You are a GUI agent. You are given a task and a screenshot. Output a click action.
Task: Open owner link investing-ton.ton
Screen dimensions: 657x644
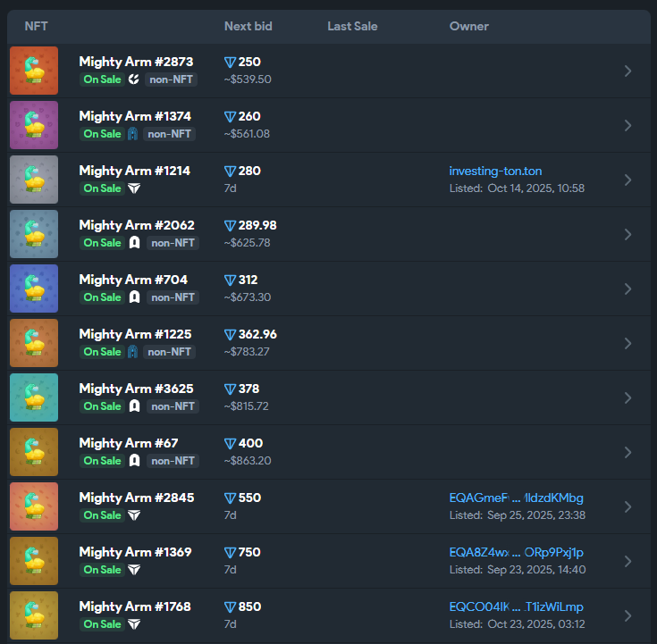tap(495, 171)
